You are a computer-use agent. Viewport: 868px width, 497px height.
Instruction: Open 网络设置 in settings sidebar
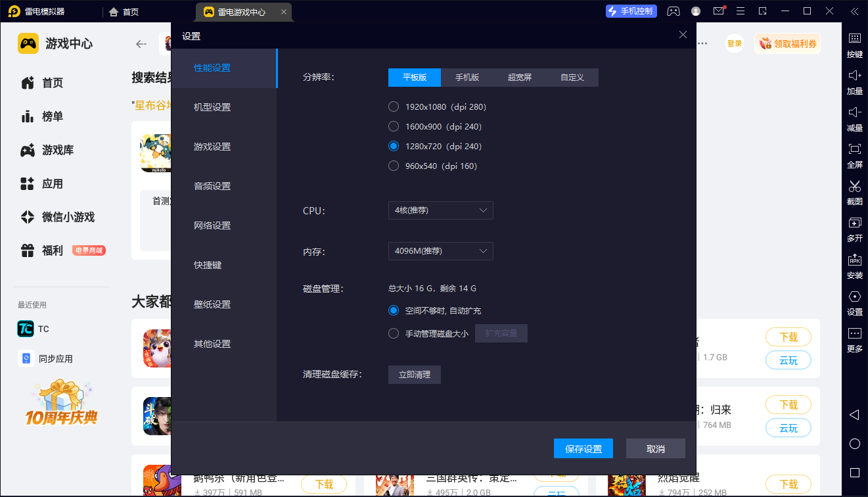[212, 225]
